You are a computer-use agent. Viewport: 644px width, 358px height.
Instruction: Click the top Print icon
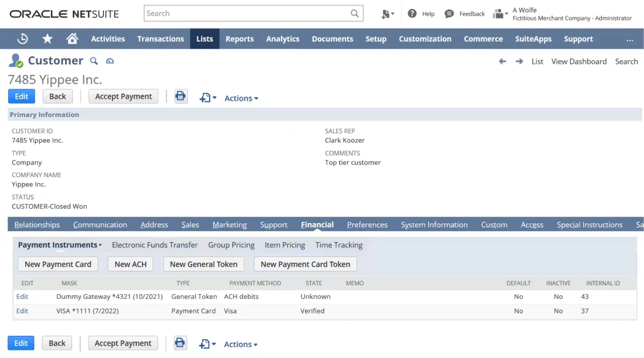point(181,97)
